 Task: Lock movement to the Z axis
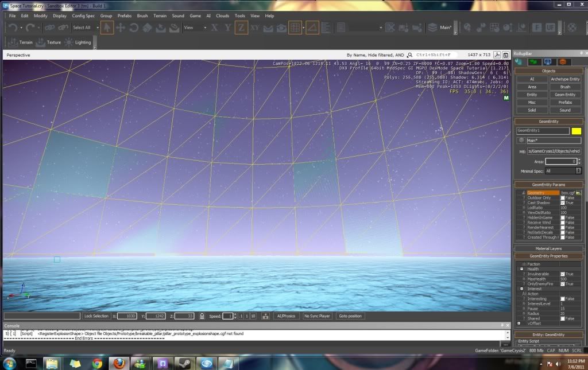tap(241, 28)
